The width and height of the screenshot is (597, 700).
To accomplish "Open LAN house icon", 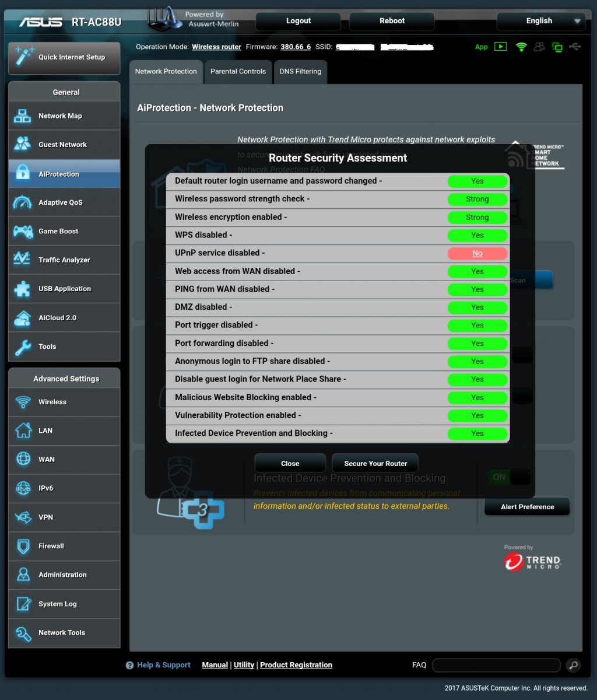I will 23,430.
